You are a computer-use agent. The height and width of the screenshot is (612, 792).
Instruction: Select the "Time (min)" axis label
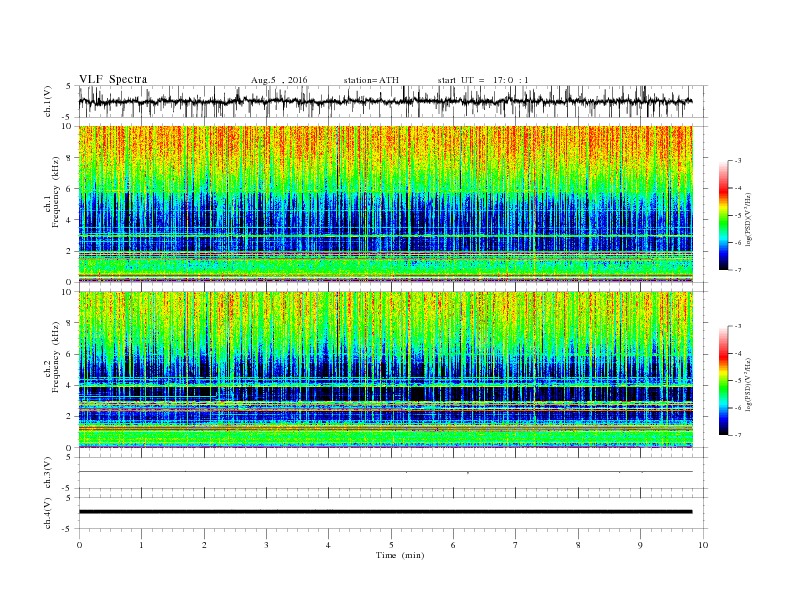pos(400,555)
